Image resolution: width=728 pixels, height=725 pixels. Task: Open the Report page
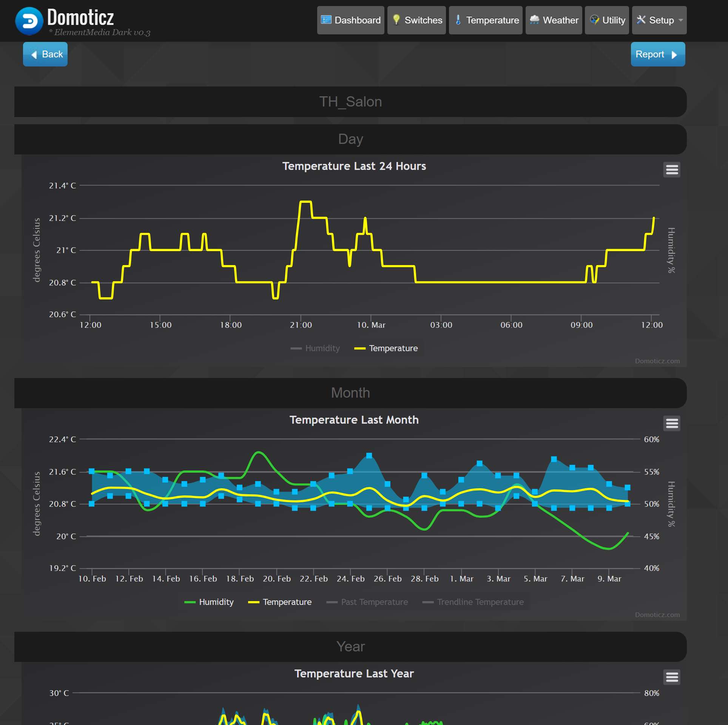(658, 54)
